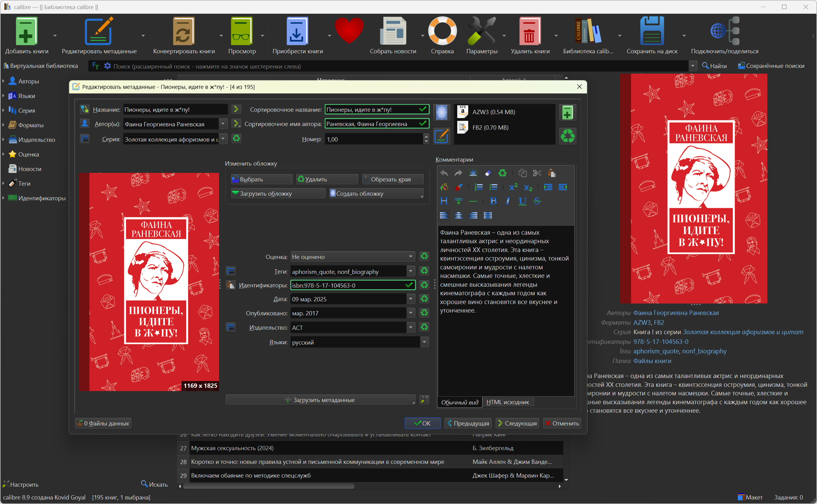This screenshot has width=817, height=504.
Task: Open Convert books from main toolbar
Action: tap(183, 31)
